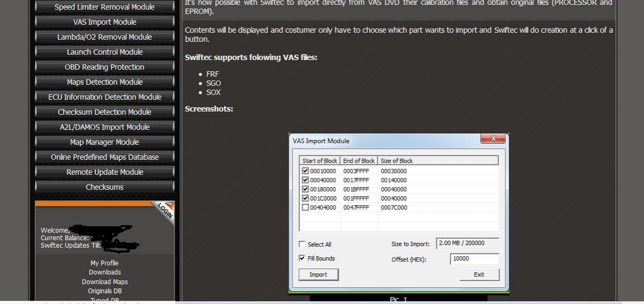This screenshot has height=304, width=644.
Task: Enable the Select All checkbox
Action: 302,244
